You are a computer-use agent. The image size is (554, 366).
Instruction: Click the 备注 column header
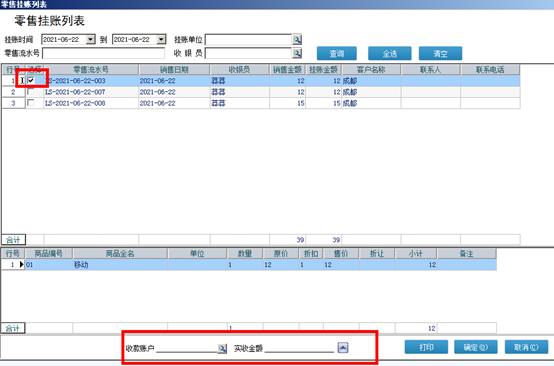click(x=467, y=253)
